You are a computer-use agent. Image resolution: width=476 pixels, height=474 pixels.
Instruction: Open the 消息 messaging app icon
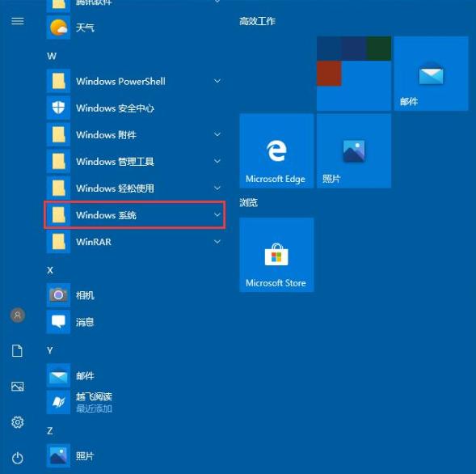(58, 322)
